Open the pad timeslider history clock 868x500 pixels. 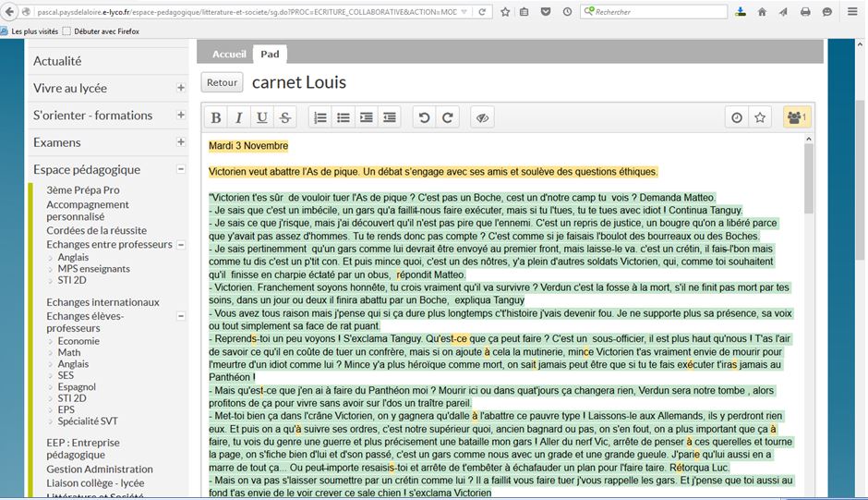[x=737, y=117]
